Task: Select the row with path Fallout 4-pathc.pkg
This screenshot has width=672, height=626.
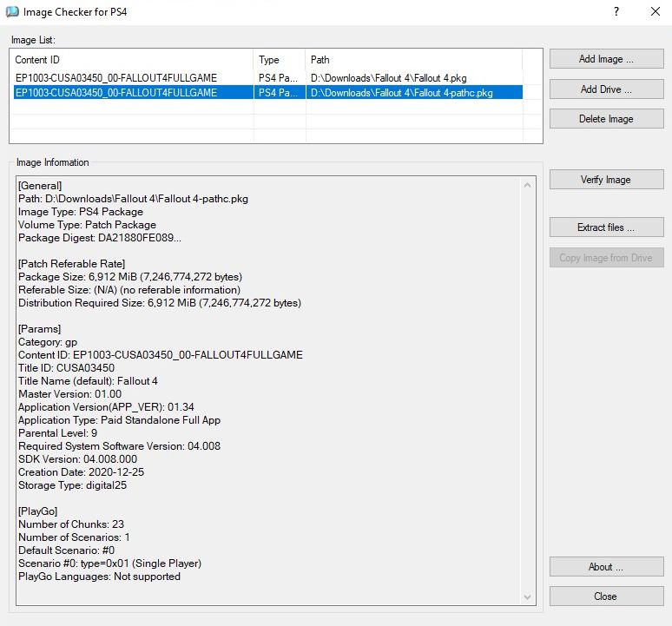Action: click(268, 93)
